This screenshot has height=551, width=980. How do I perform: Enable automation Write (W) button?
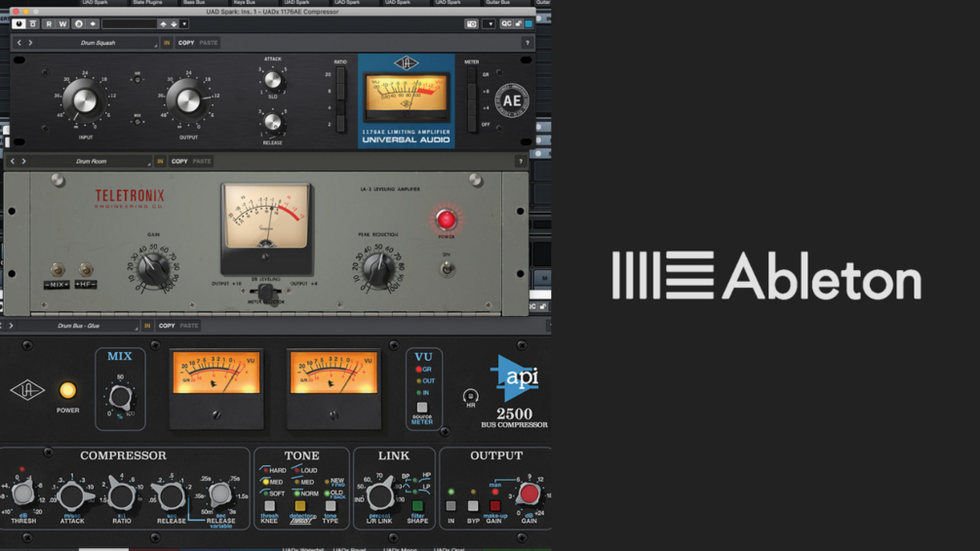pyautogui.click(x=62, y=23)
